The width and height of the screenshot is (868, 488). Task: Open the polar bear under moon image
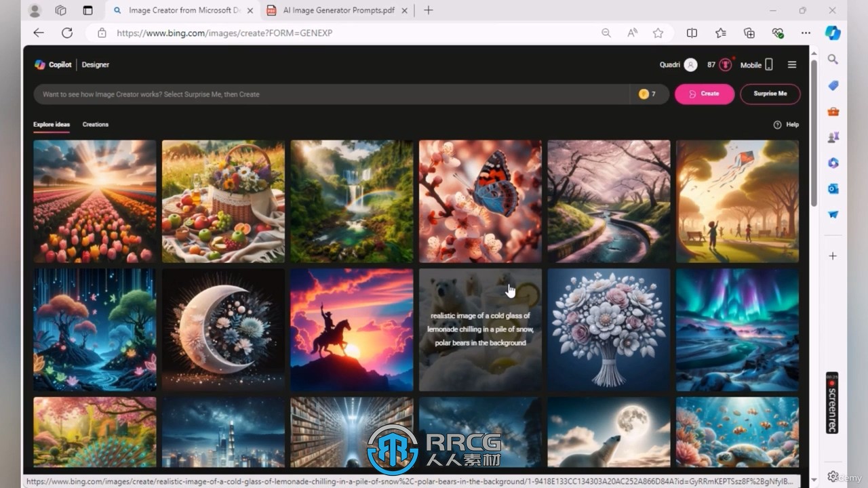click(x=609, y=432)
